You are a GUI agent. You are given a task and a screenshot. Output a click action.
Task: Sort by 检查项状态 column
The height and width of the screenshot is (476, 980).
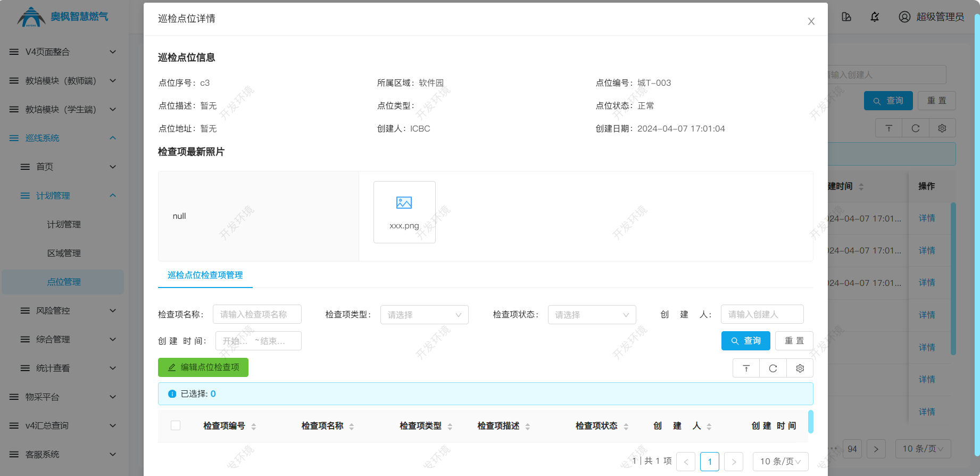pyautogui.click(x=626, y=426)
